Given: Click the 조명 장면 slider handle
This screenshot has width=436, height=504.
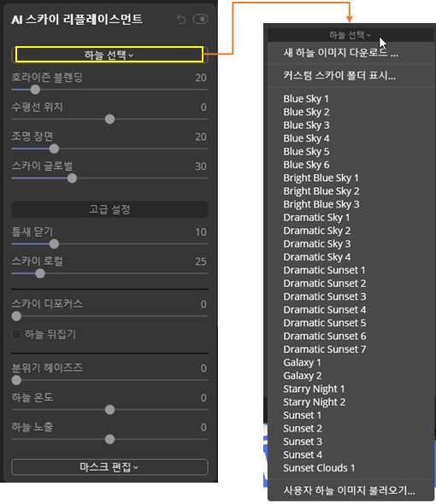Looking at the screenshot, I should pos(54,149).
